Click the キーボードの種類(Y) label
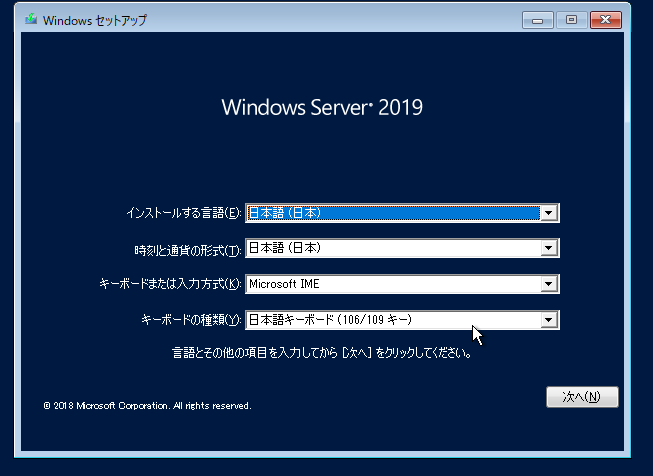 [191, 320]
